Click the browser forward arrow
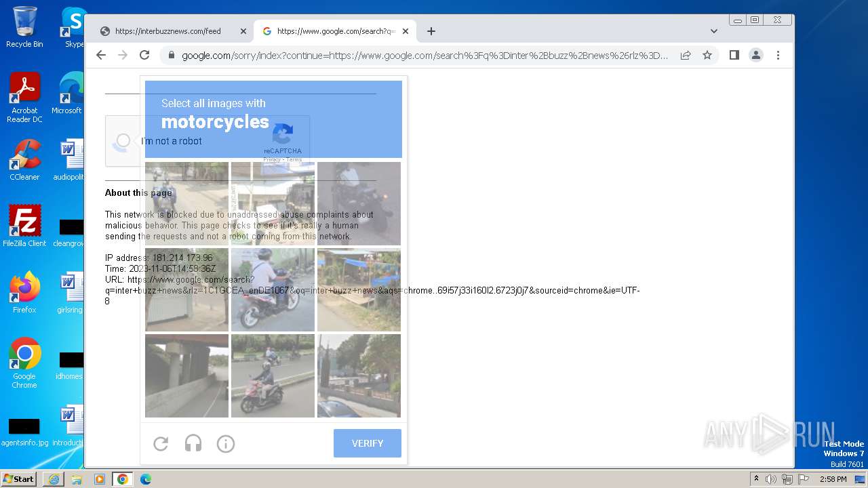The width and height of the screenshot is (868, 488). coord(123,55)
